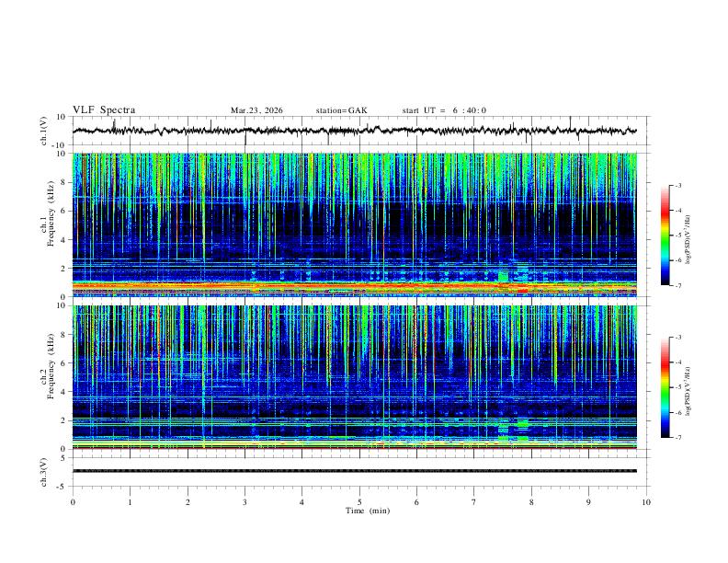728x563 pixels.
Task: Click the "-3" label on ch.1 color bar
Action: (678, 185)
